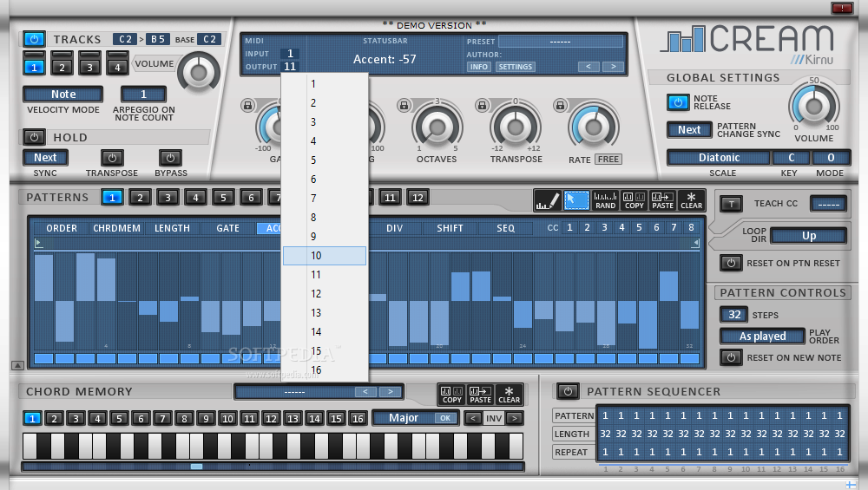Choose channel 13 from the list
The height and width of the screenshot is (490, 868).
pos(325,313)
